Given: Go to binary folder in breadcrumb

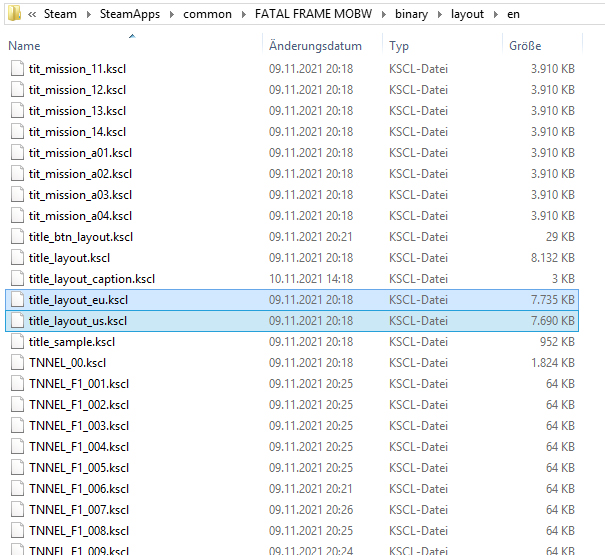Looking at the screenshot, I should point(411,14).
